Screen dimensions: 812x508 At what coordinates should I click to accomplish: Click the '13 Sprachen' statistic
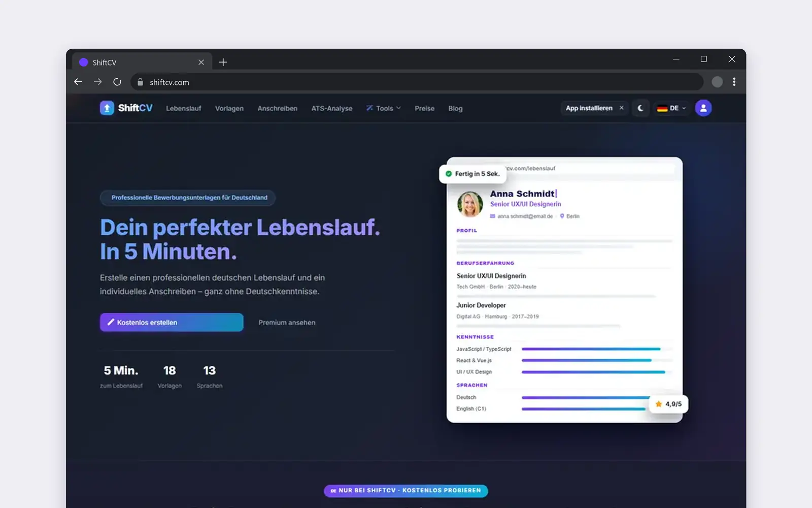pyautogui.click(x=210, y=376)
